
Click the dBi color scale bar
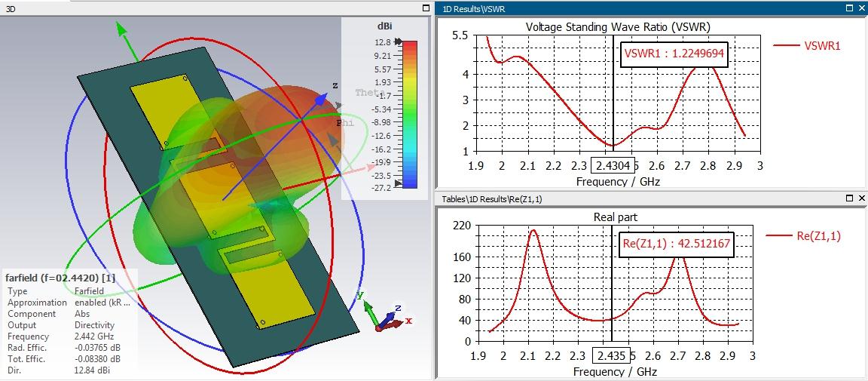410,115
